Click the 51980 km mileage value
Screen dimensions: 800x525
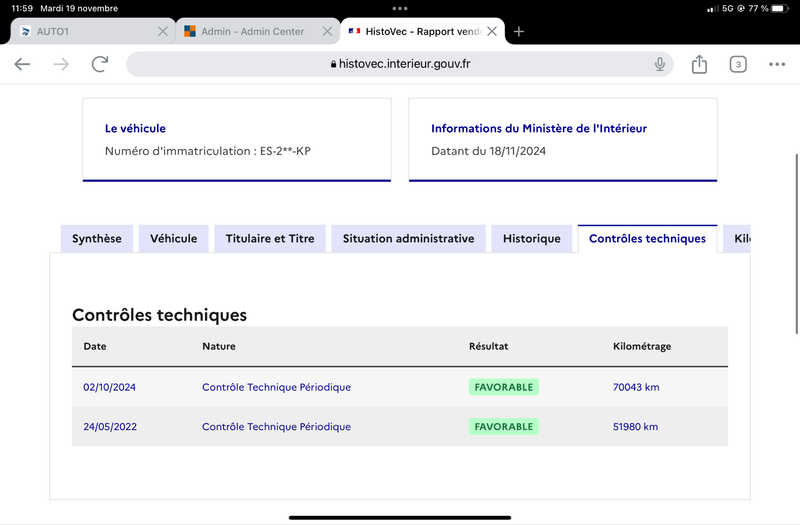point(635,427)
